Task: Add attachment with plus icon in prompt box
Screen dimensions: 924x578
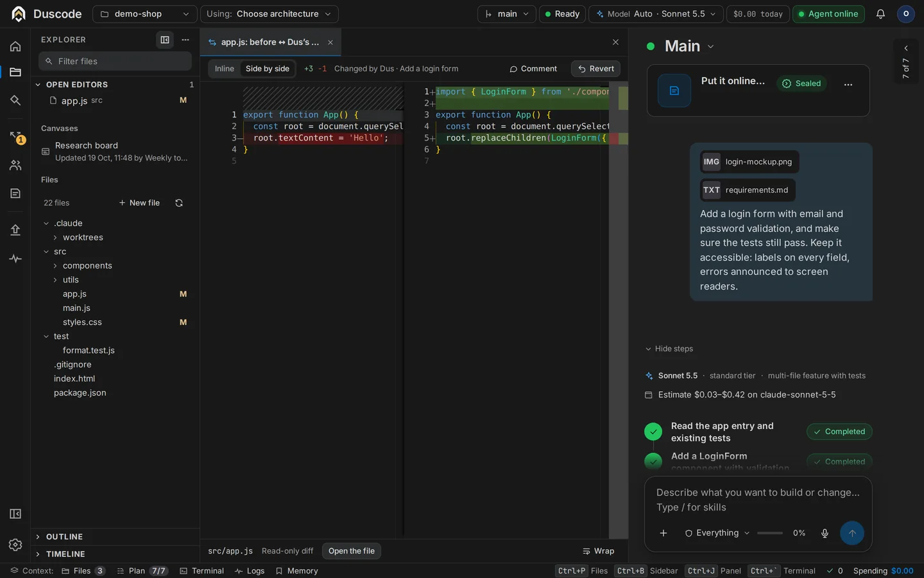Action: pyautogui.click(x=663, y=533)
